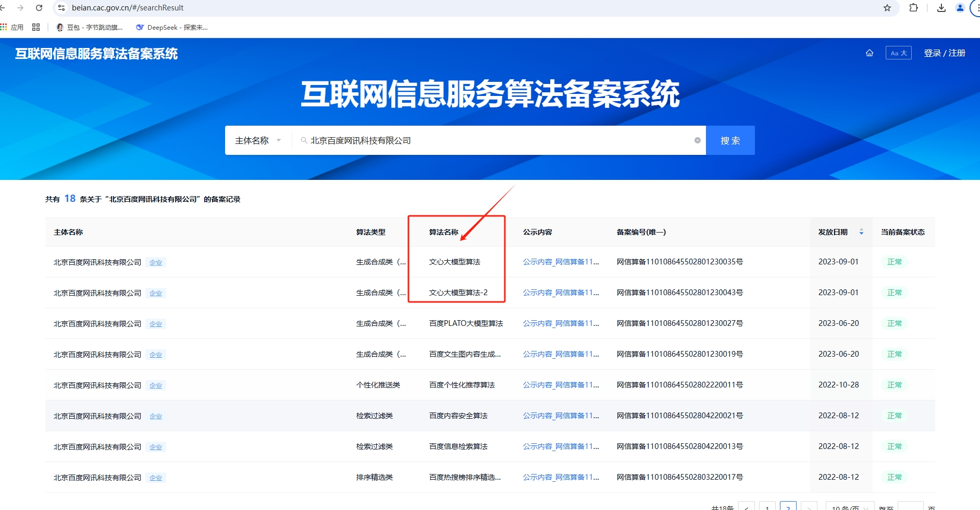Click 正常 status in the 百度个性化推荐算法 row

pos(895,385)
